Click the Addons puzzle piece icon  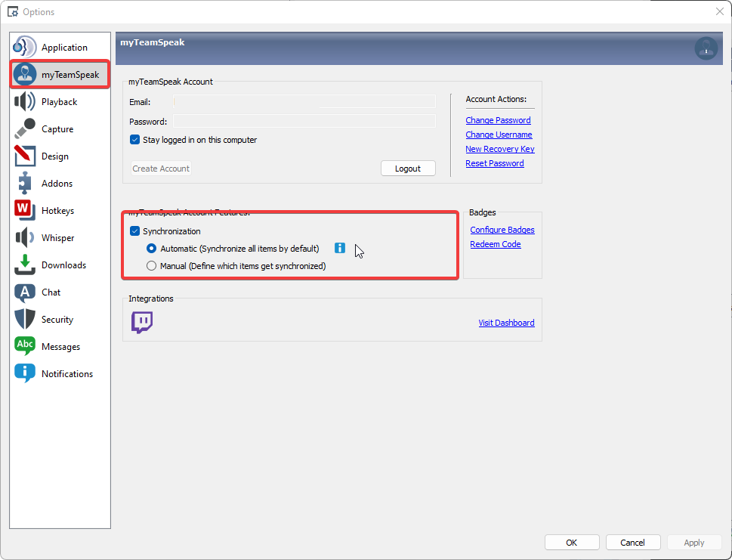click(x=25, y=184)
